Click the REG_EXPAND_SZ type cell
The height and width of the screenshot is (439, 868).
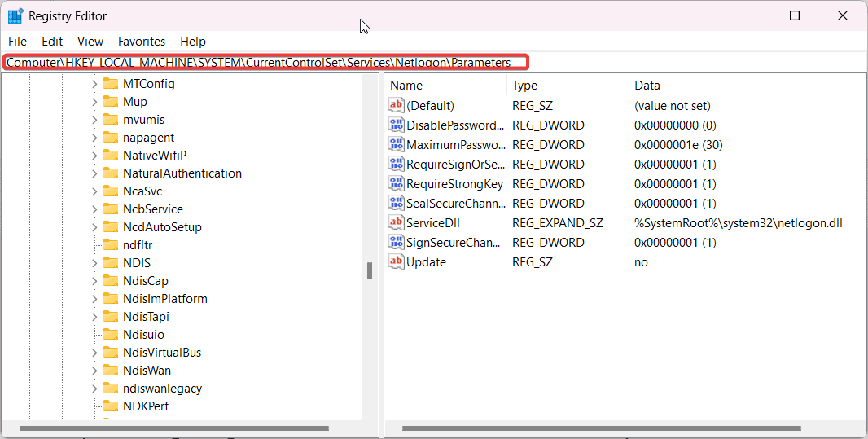point(558,223)
